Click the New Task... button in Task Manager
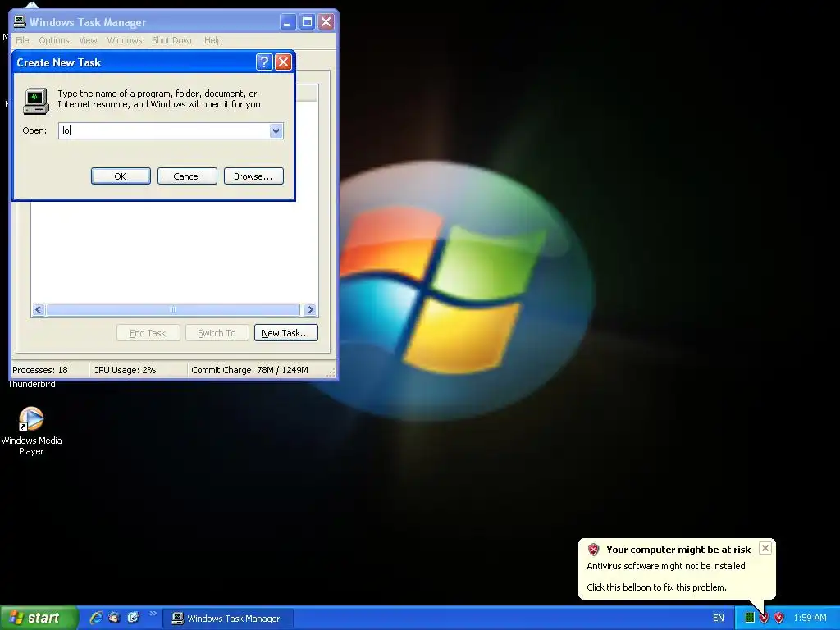The height and width of the screenshot is (630, 840). [286, 333]
